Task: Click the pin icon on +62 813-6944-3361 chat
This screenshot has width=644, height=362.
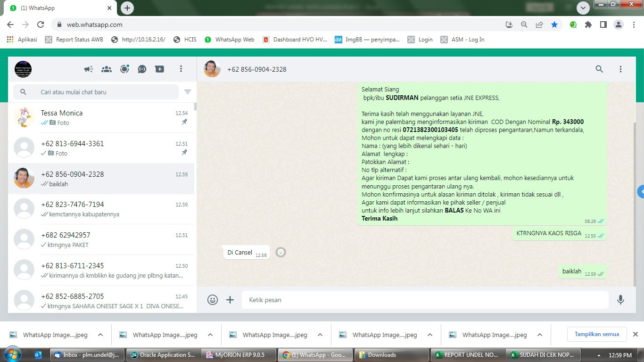Action: tap(184, 152)
